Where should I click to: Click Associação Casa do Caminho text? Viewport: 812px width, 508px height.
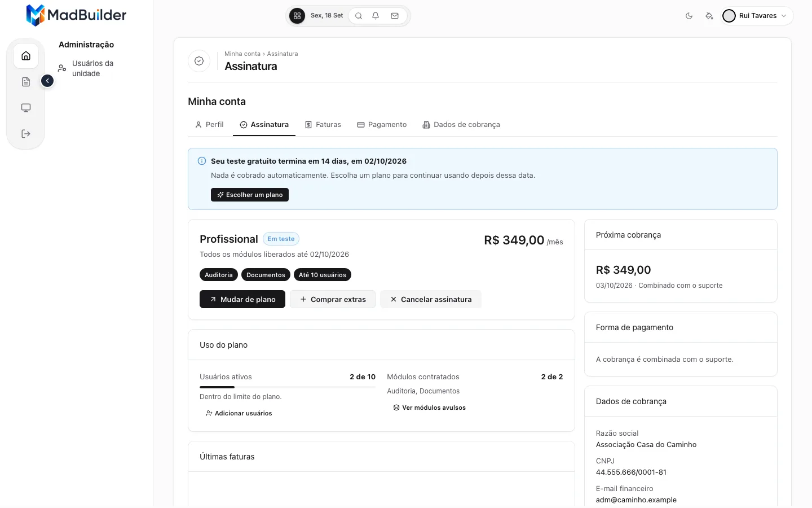[x=646, y=444]
